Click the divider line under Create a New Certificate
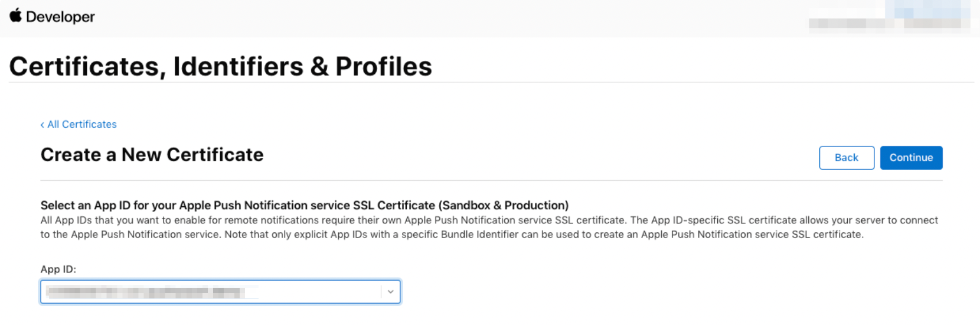This screenshot has width=980, height=325. tap(491, 180)
